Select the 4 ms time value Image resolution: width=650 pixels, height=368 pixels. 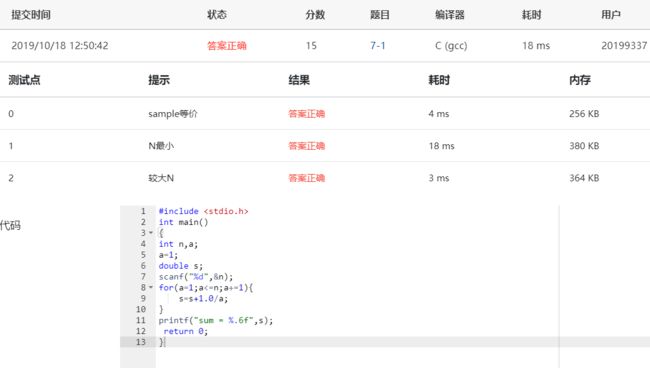[x=439, y=114]
